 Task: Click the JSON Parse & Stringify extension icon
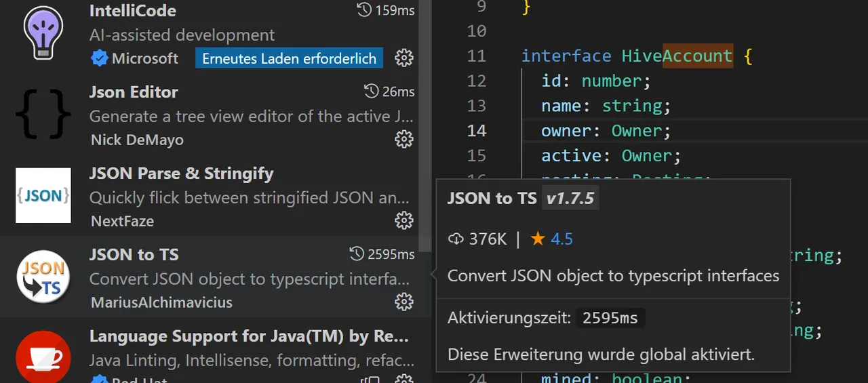(x=43, y=195)
